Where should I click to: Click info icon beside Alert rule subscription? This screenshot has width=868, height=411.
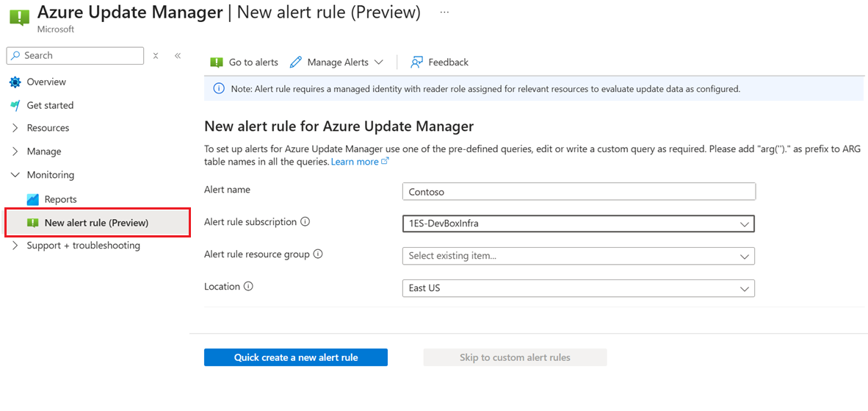click(x=305, y=222)
